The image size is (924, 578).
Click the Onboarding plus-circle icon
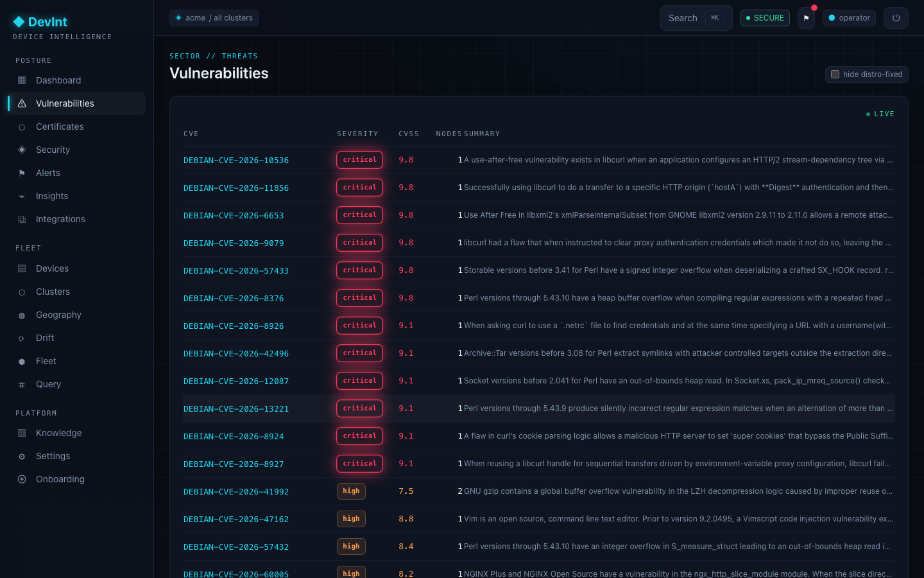tap(22, 479)
